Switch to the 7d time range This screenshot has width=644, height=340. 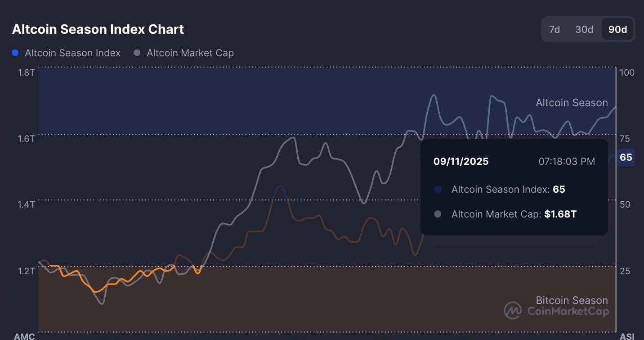point(554,30)
